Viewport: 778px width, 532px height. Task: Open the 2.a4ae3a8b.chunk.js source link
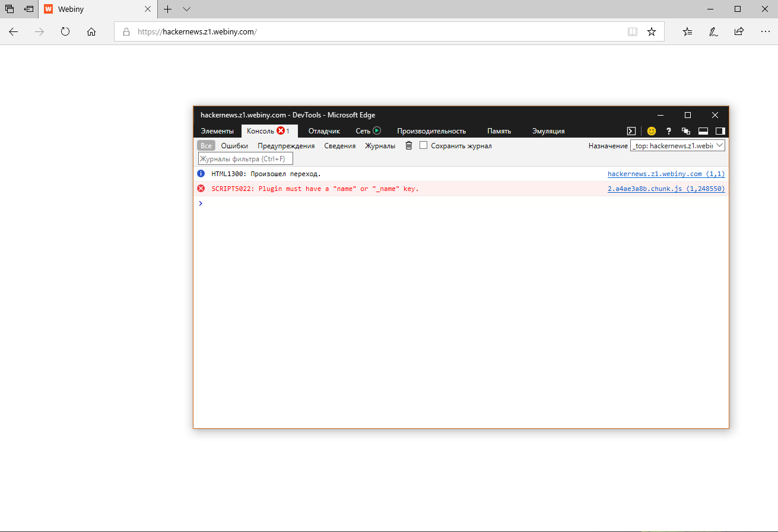point(666,188)
